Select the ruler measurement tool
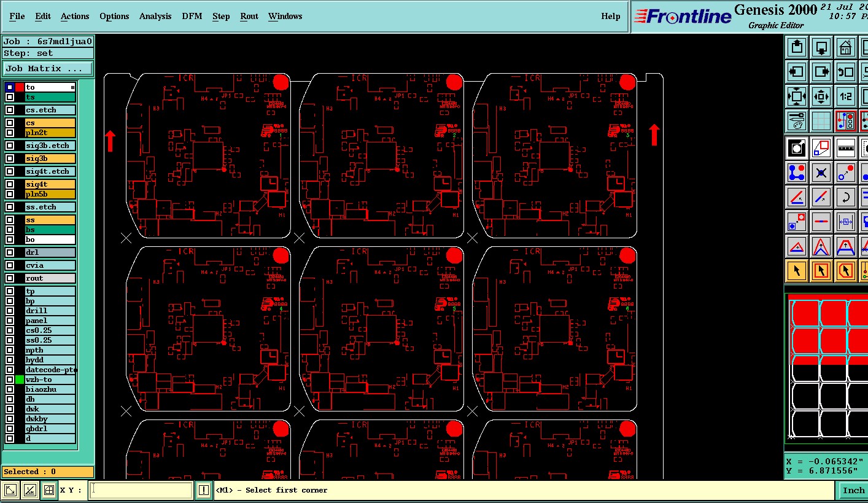This screenshot has width=868, height=503. pos(846,148)
